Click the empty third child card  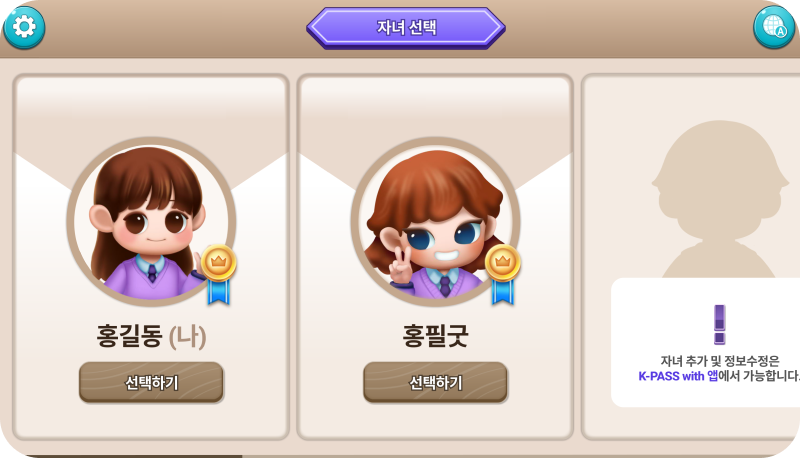tap(690, 257)
